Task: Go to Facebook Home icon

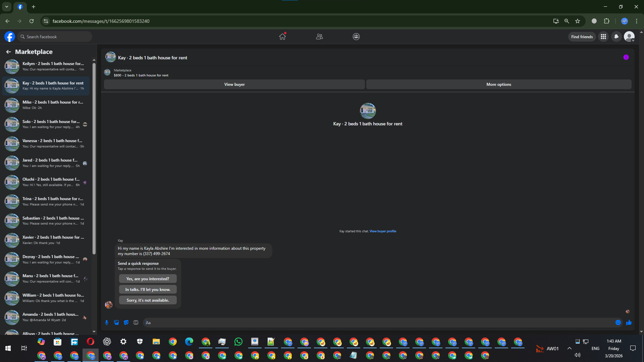Action: 282,37
